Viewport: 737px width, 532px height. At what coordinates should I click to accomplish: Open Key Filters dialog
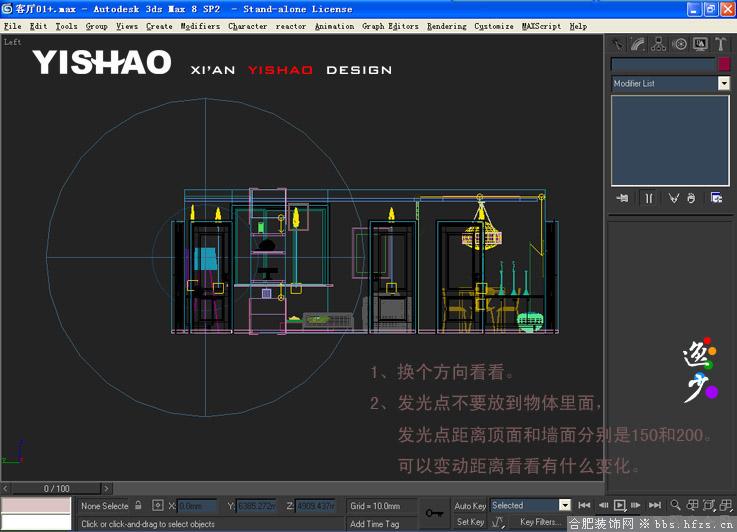pyautogui.click(x=541, y=522)
